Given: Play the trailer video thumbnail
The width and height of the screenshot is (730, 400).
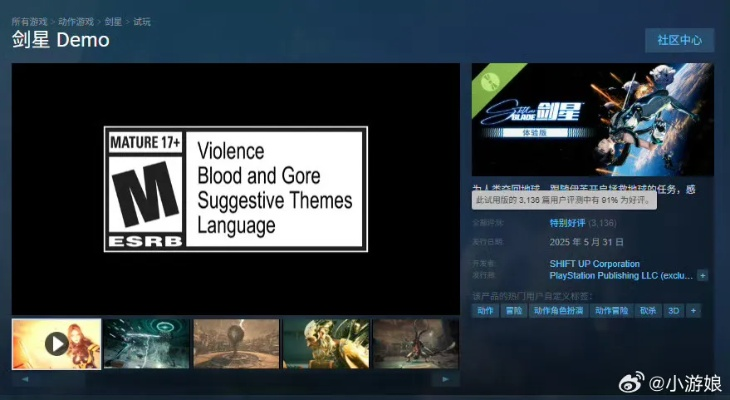Looking at the screenshot, I should pos(56,344).
